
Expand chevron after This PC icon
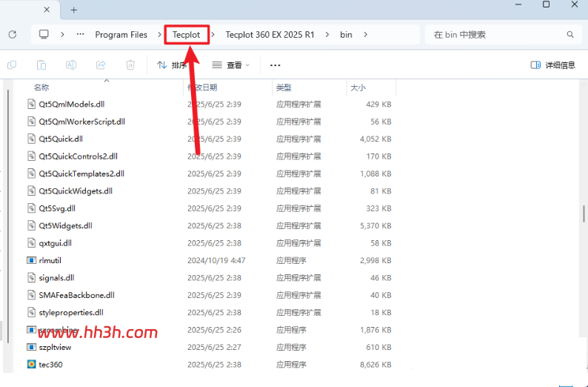pos(62,35)
